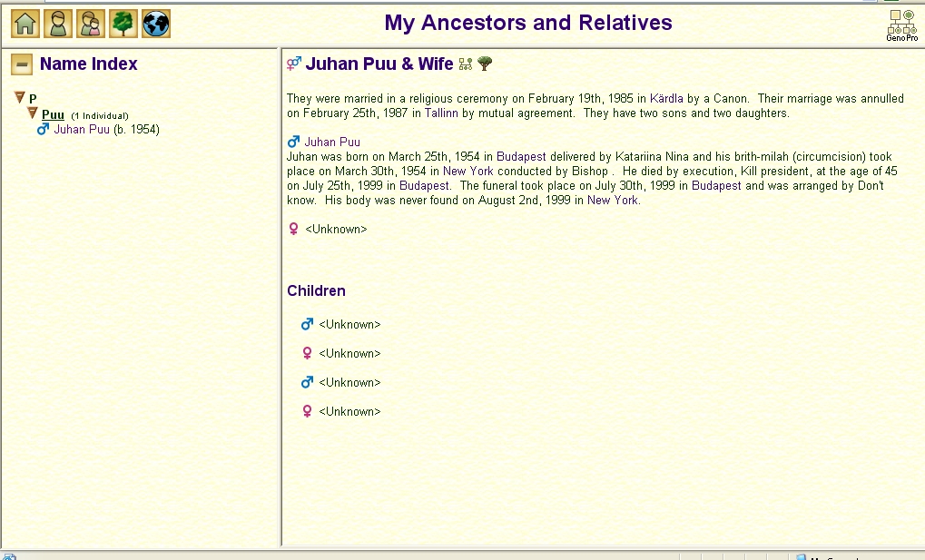The image size is (925, 560).
Task: Click the male icon next to Juhan Puu details
Action: 293,142
